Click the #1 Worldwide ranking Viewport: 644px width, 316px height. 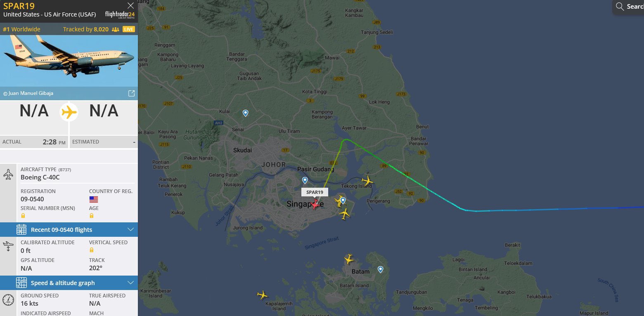tap(21, 29)
